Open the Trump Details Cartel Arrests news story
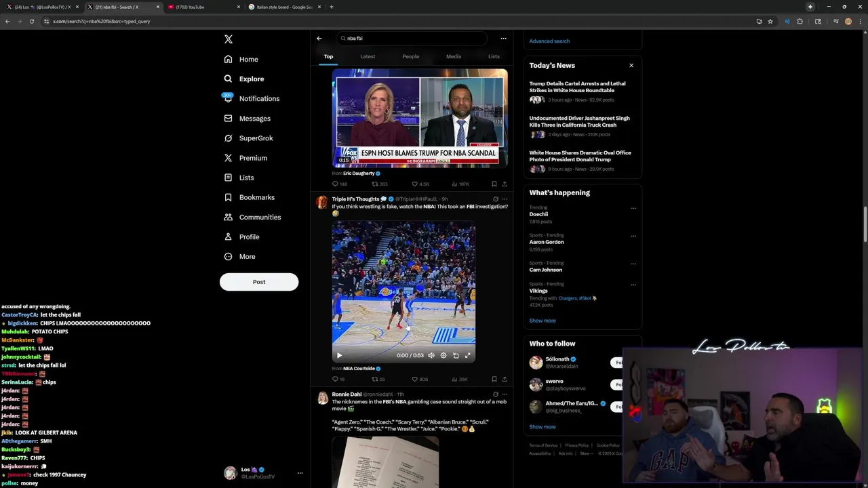The width and height of the screenshot is (868, 488). pyautogui.click(x=578, y=87)
